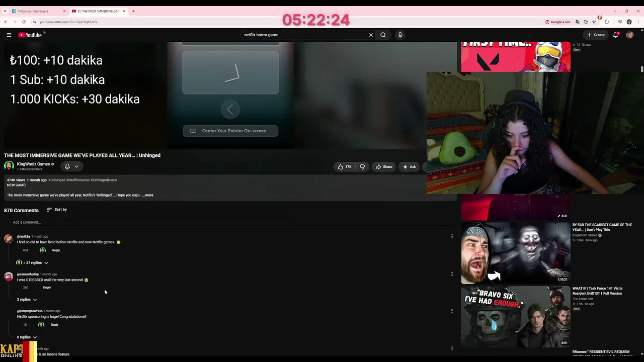The image size is (644, 362).
Task: Reply to the @ianlibby comment
Action: [56, 250]
